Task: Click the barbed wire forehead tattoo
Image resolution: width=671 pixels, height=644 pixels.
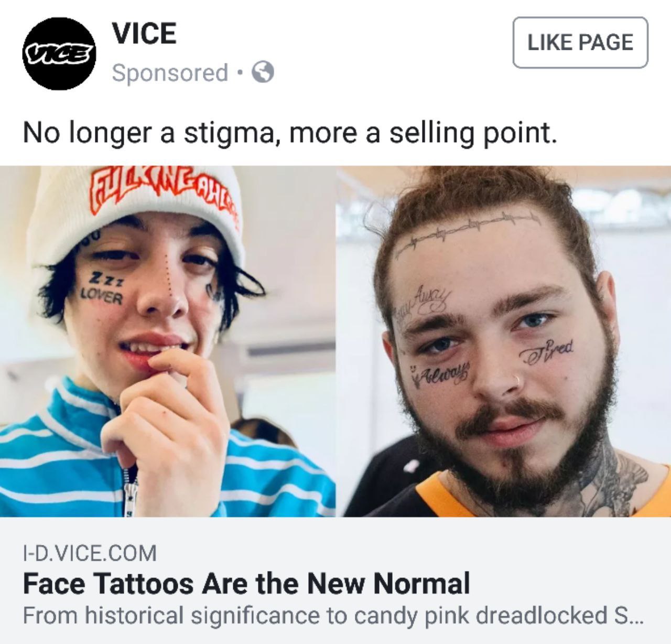Action: 468,230
